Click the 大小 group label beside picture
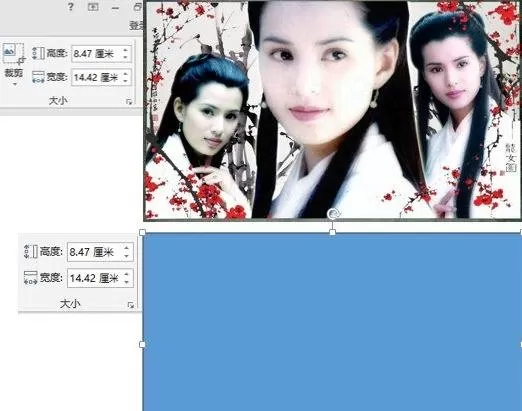This screenshot has width=522, height=411. click(x=58, y=101)
